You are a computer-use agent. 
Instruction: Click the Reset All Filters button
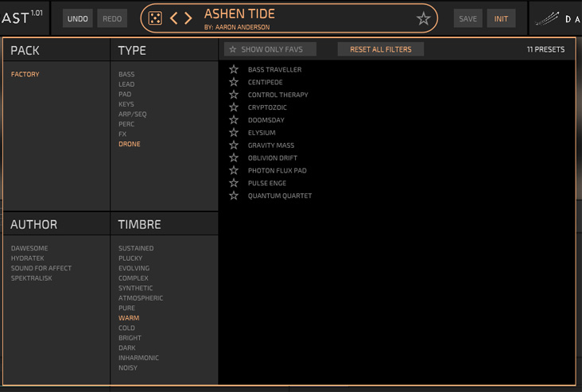(381, 49)
